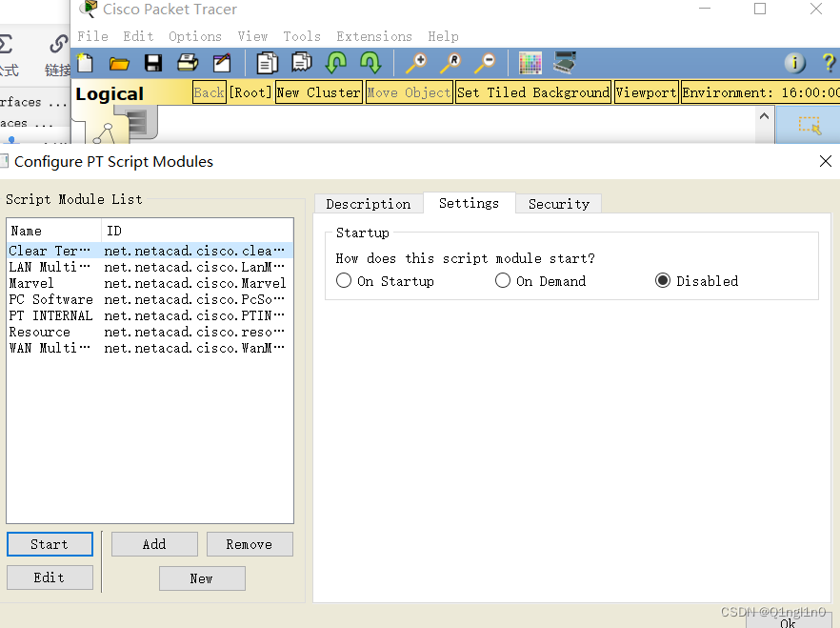Click the New file icon in toolbar
This screenshot has width=840, height=628.
click(x=86, y=63)
